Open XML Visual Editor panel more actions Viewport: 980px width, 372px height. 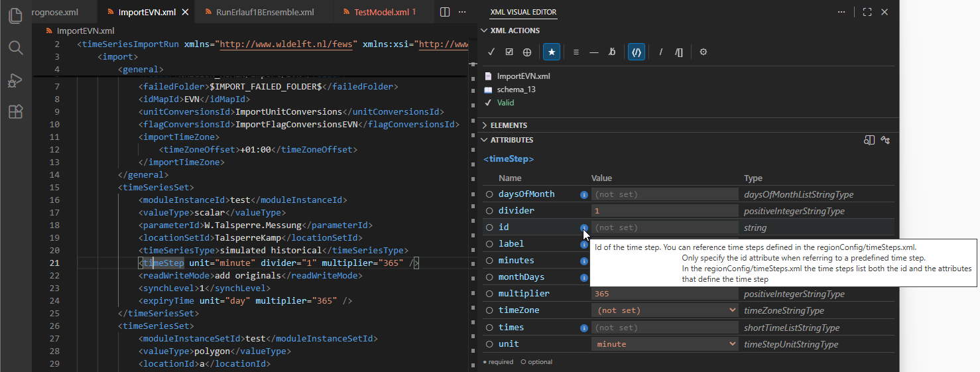841,12
